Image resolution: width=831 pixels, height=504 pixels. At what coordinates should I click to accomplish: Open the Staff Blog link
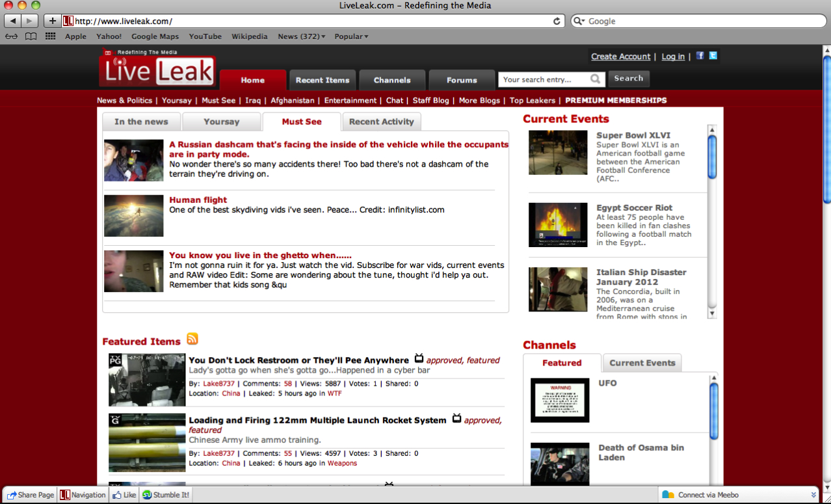pos(431,100)
